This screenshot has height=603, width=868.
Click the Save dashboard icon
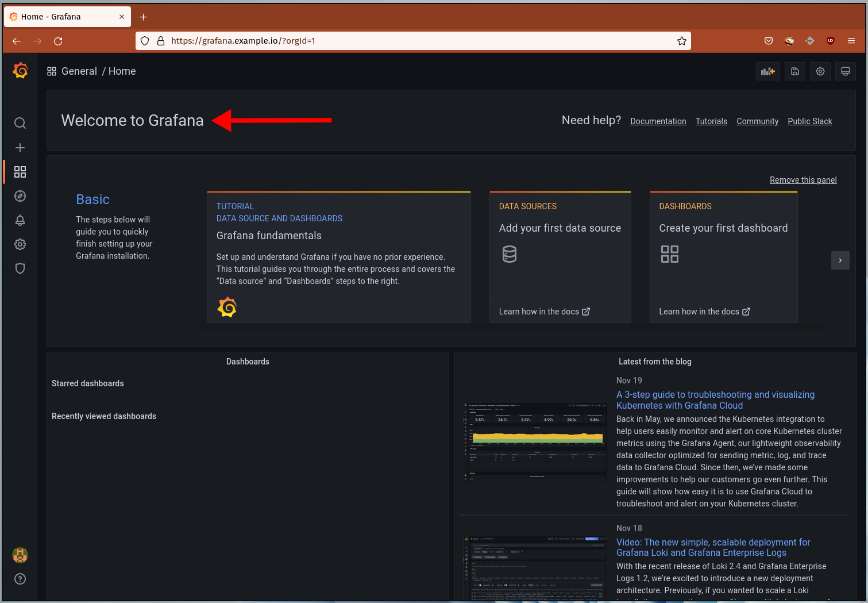click(x=795, y=71)
